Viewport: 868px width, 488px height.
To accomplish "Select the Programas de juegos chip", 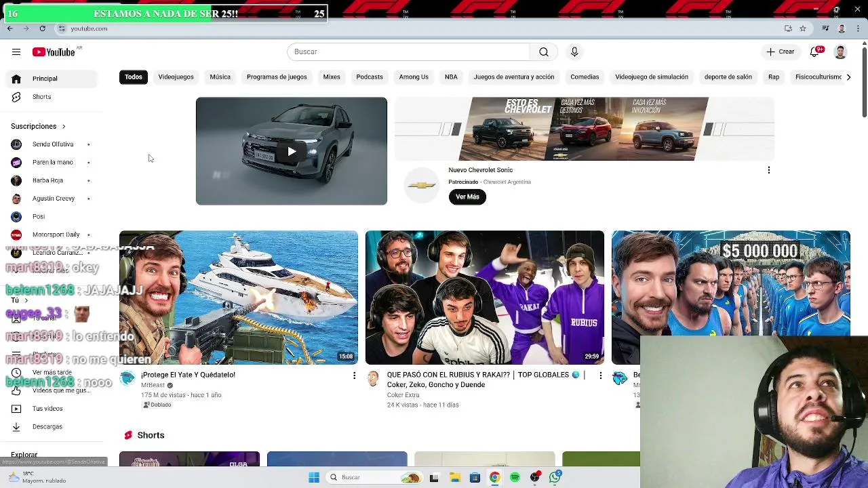I will point(277,77).
